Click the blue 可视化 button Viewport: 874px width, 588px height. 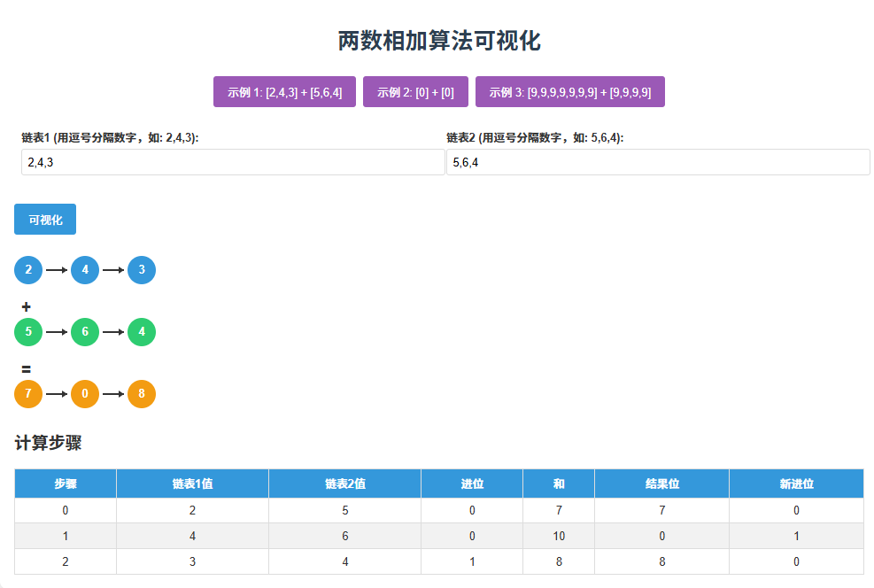point(45,219)
